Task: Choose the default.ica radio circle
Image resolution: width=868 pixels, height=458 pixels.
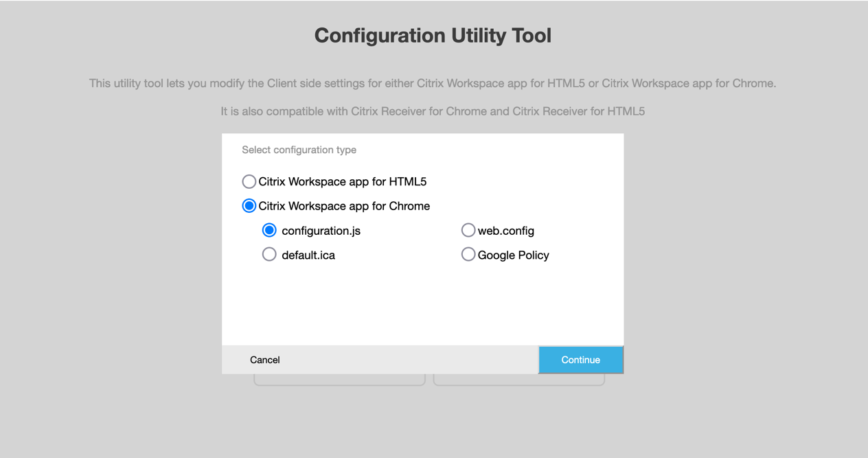Action: [x=269, y=255]
